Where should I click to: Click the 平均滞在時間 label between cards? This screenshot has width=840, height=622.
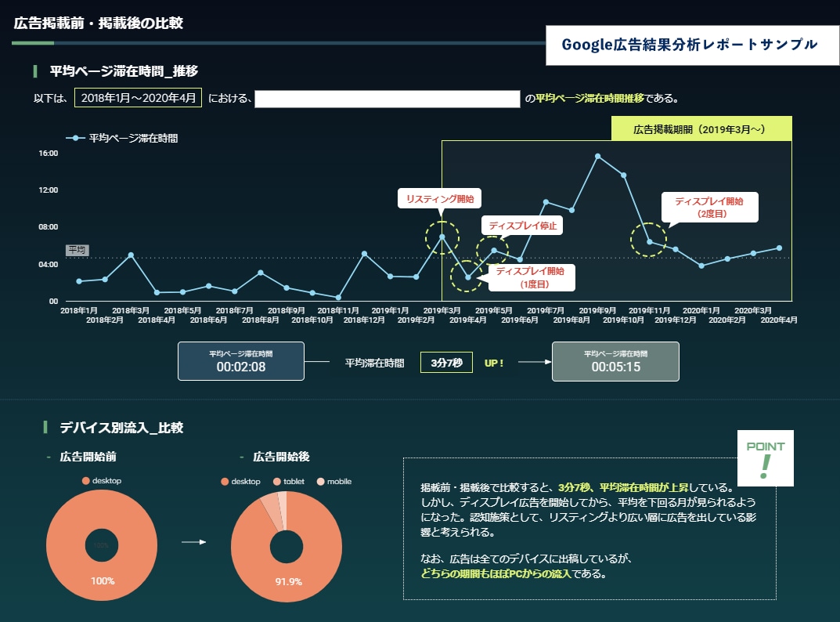[374, 363]
